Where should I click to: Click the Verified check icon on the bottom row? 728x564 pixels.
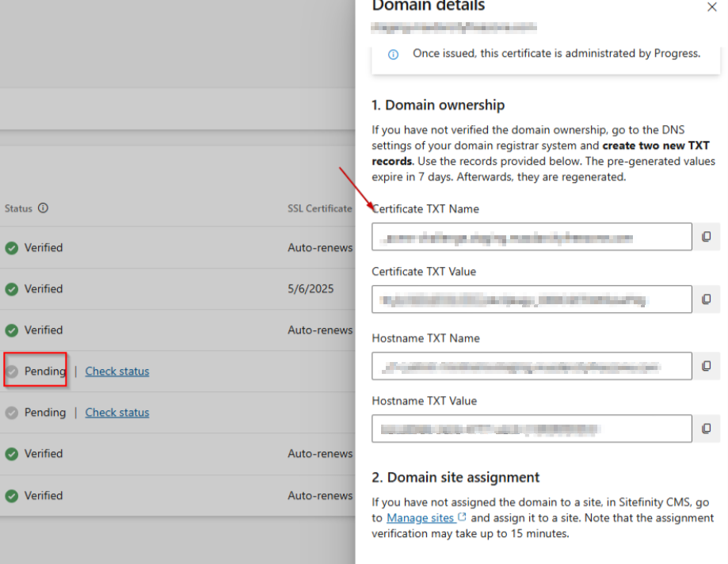10,495
